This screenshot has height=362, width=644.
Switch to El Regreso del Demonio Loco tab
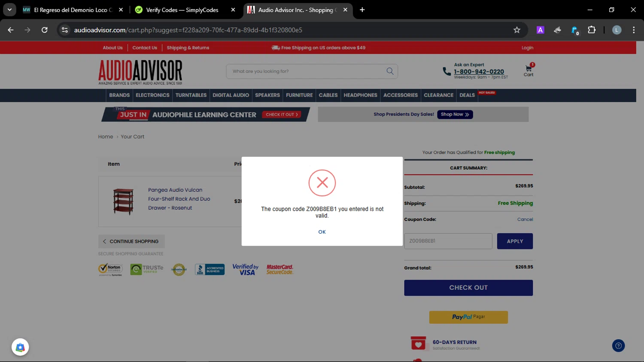coord(73,10)
